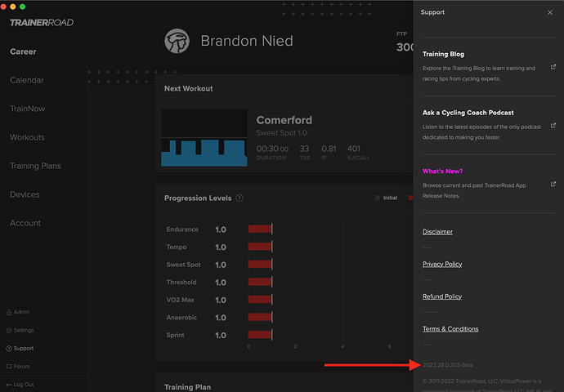Viewport: 564px width, 392px height.
Task: Click the Threshold progression bar
Action: click(260, 282)
